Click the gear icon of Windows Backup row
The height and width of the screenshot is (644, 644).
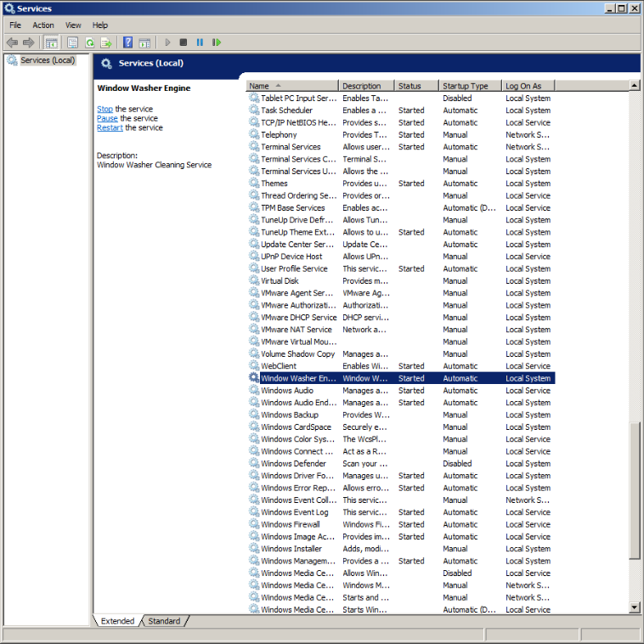click(x=254, y=414)
